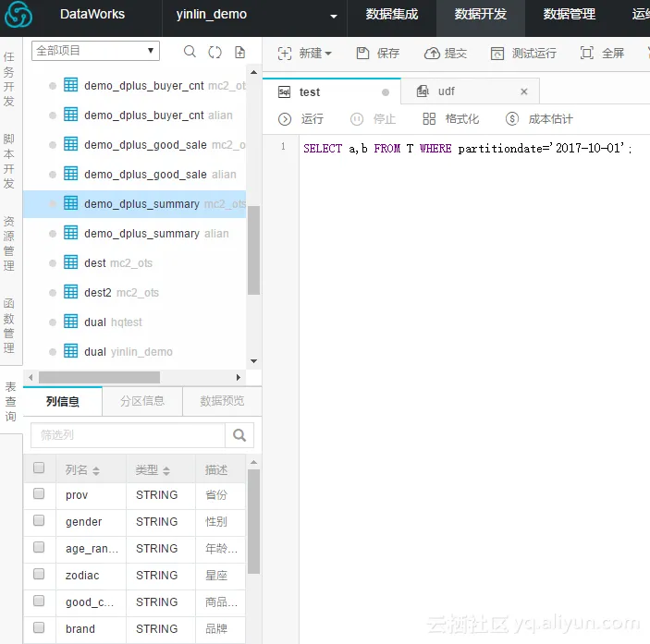Click horizontal scrollbar left arrow
This screenshot has width=650, height=644.
pyautogui.click(x=31, y=377)
